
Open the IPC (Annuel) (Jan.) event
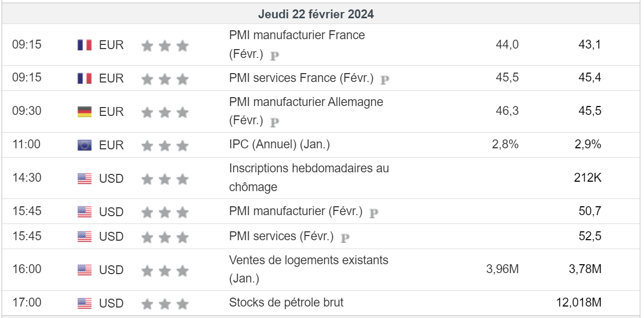[x=279, y=145]
